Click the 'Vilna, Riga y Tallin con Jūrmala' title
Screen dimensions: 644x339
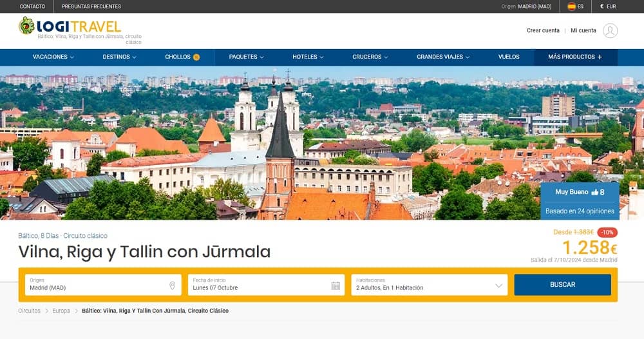144,251
